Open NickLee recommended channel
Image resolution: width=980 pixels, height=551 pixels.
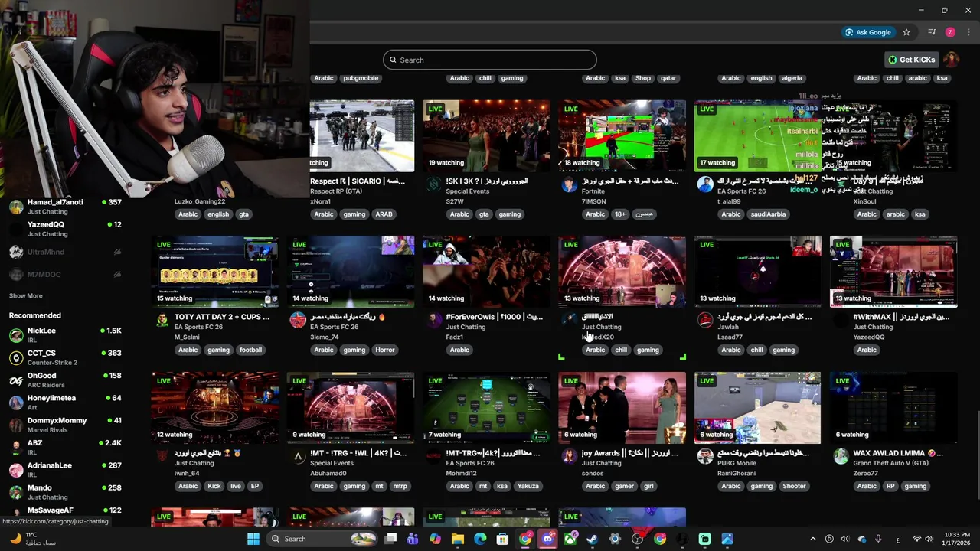(x=65, y=335)
